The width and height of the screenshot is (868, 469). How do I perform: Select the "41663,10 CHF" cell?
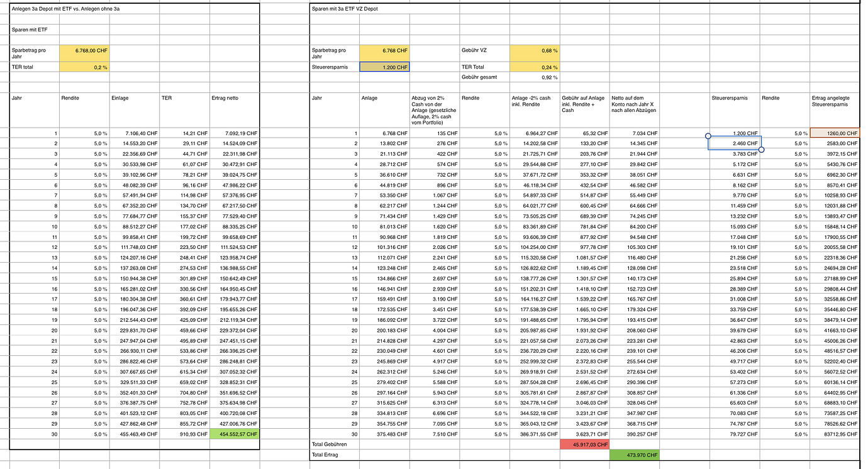click(835, 330)
